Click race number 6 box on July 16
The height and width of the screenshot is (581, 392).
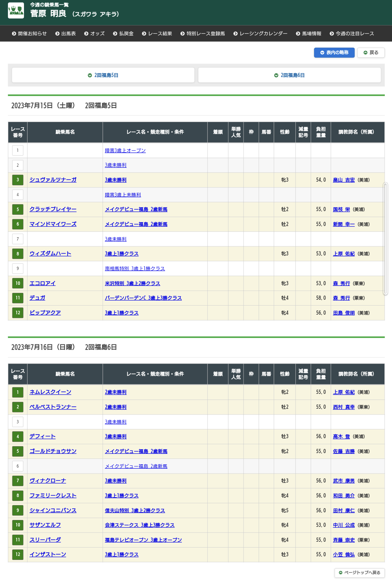pos(18,466)
